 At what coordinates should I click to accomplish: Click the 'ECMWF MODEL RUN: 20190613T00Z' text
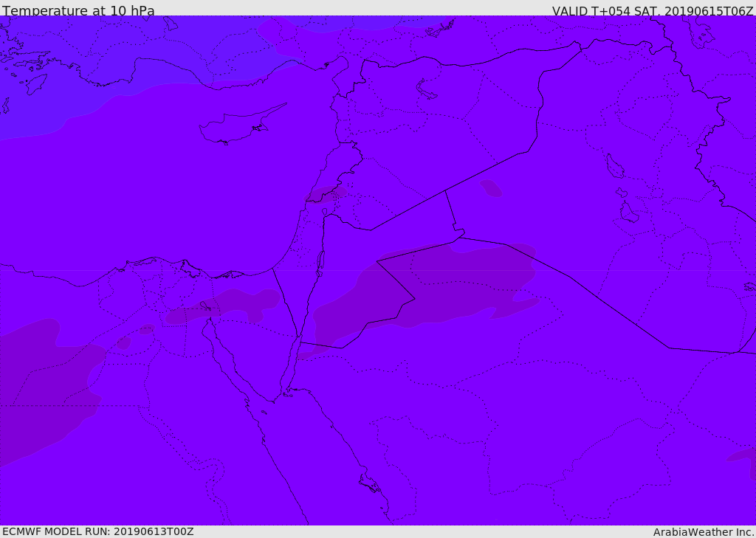[98, 531]
